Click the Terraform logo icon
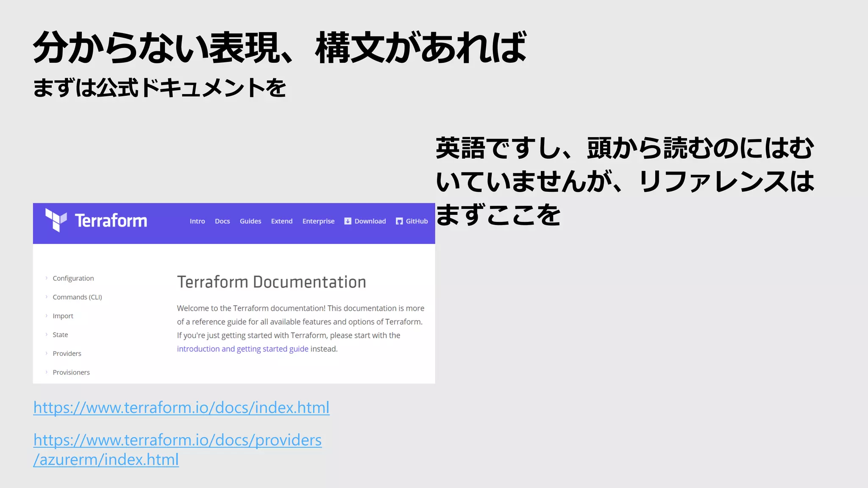This screenshot has height=488, width=868. [56, 220]
